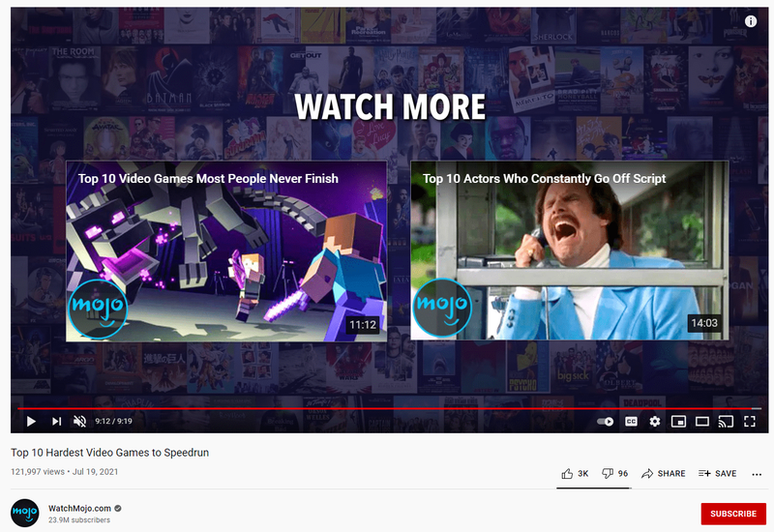The width and height of the screenshot is (774, 532).
Task: Activate miniplayer mode
Action: (678, 422)
